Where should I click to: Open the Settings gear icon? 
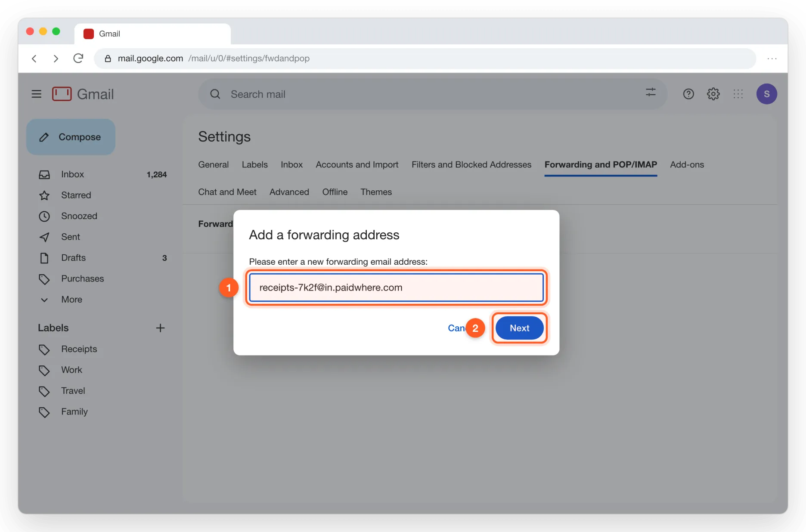(713, 94)
